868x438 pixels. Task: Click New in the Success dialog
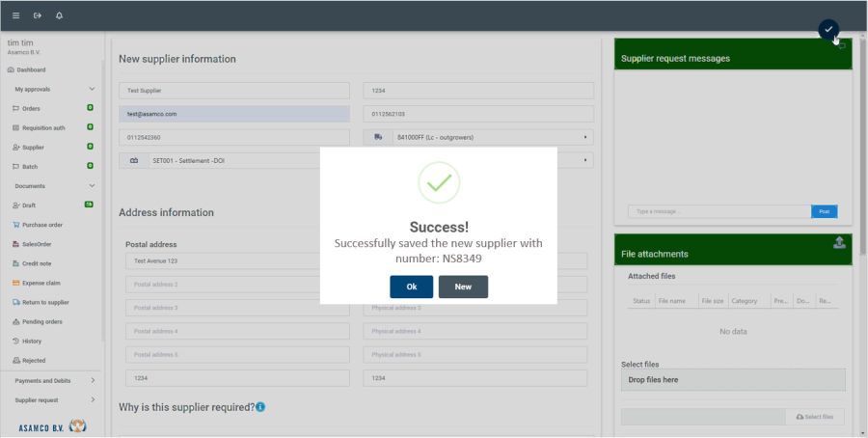(x=463, y=287)
